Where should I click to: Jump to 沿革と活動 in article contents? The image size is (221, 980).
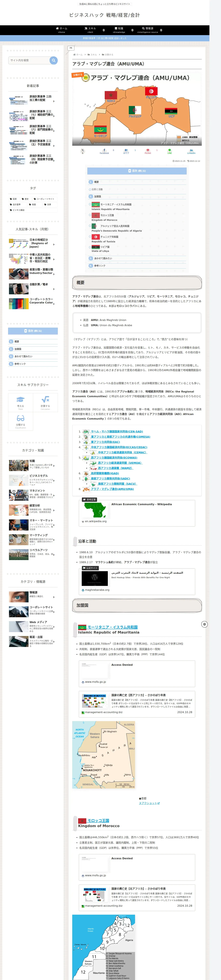click(x=97, y=189)
